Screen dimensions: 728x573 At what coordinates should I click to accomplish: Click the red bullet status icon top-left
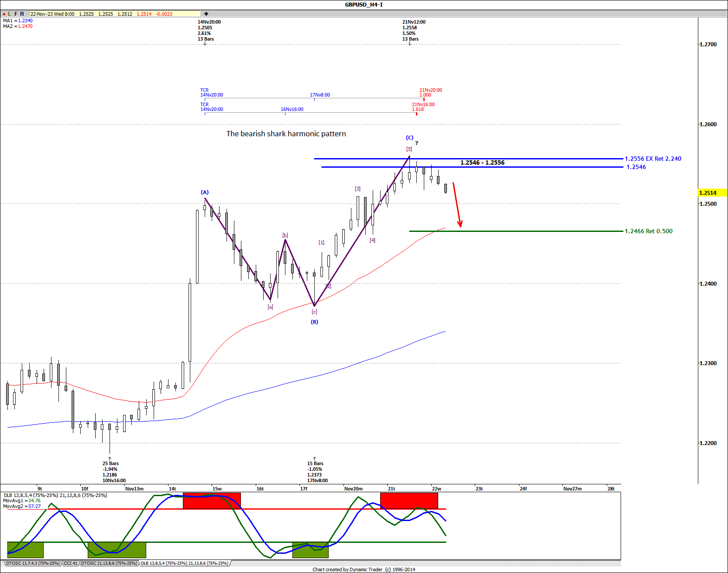4,14
